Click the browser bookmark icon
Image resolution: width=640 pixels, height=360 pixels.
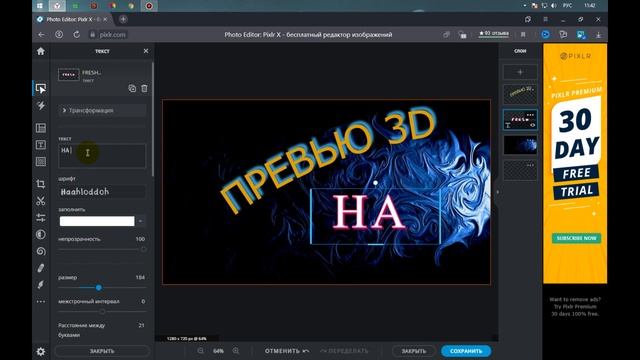(523, 35)
